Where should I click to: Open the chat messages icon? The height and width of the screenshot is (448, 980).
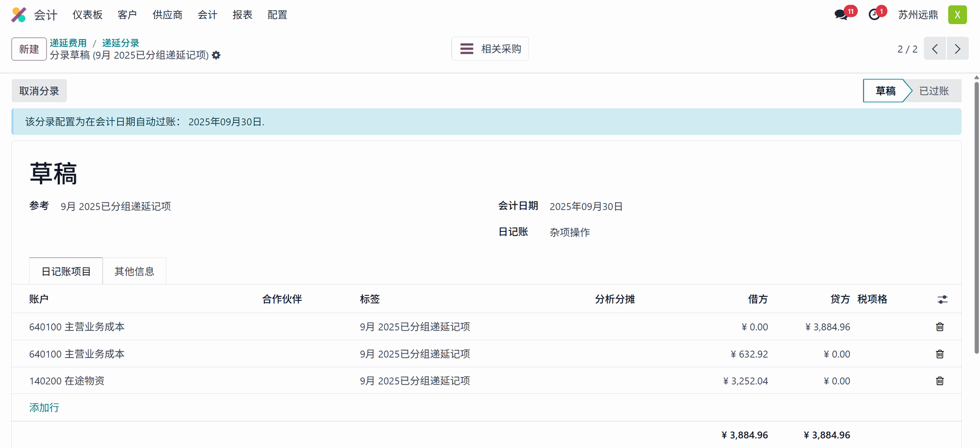pyautogui.click(x=841, y=15)
